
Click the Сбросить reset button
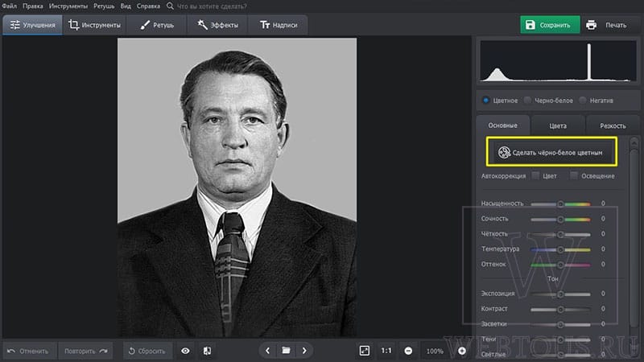point(147,351)
